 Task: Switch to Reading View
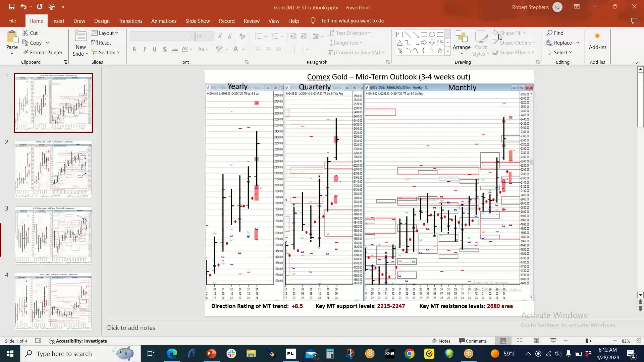coord(536,341)
